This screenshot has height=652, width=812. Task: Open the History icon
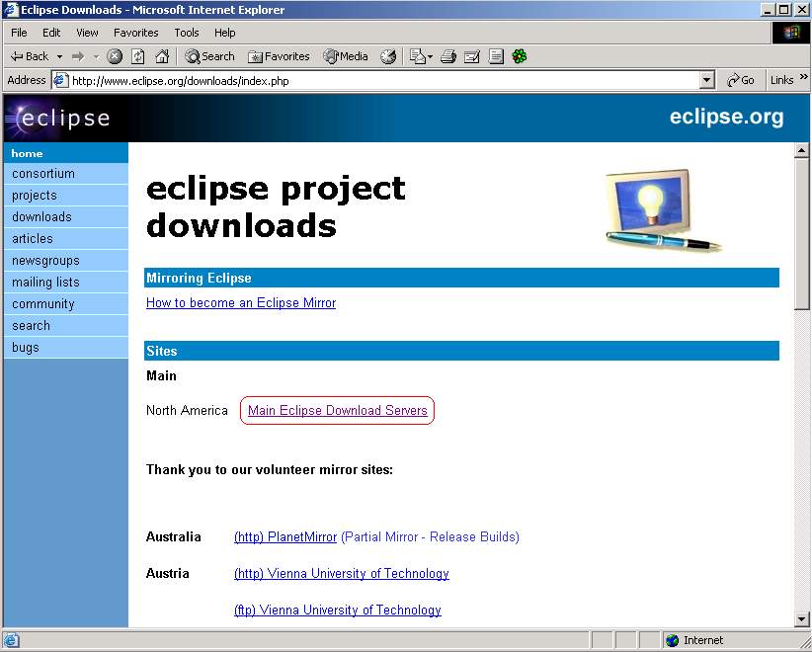pos(388,56)
